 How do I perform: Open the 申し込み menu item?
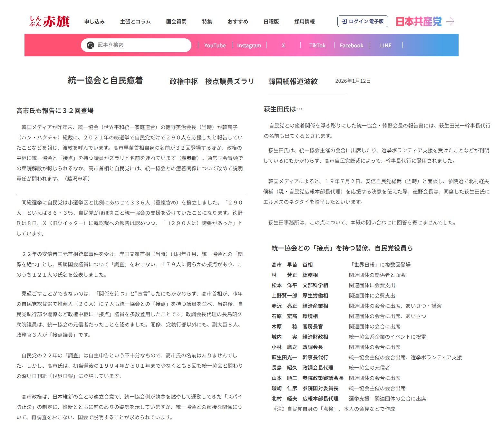pyautogui.click(x=94, y=22)
